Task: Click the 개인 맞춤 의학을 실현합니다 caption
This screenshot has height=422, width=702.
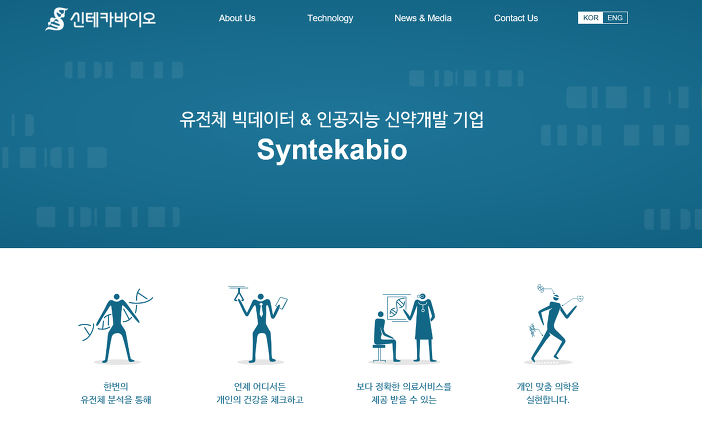Action: 548,393
